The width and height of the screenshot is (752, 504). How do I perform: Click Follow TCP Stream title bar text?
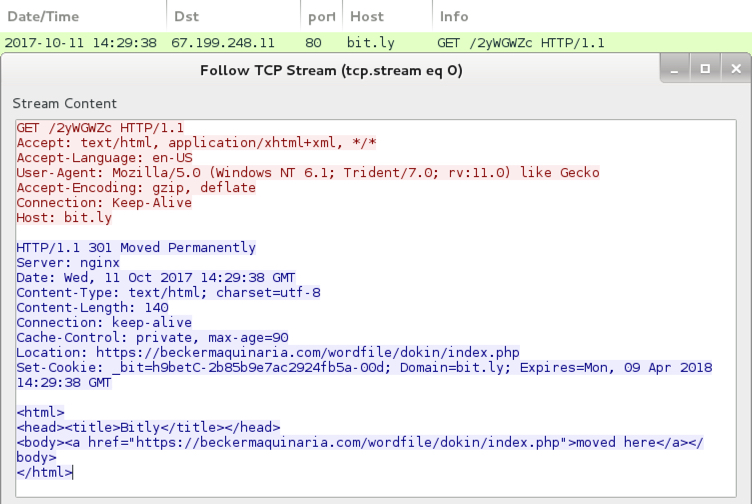(331, 70)
